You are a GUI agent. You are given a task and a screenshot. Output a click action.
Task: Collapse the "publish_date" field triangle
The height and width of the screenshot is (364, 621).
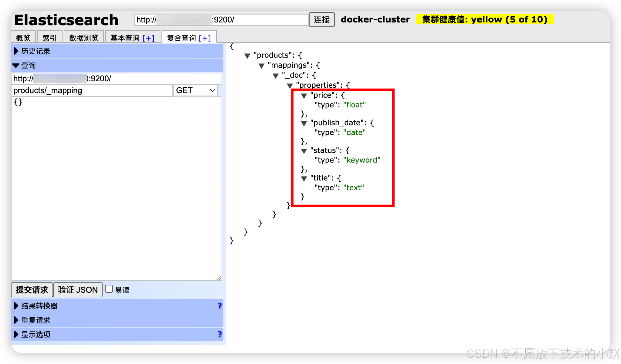click(x=304, y=123)
